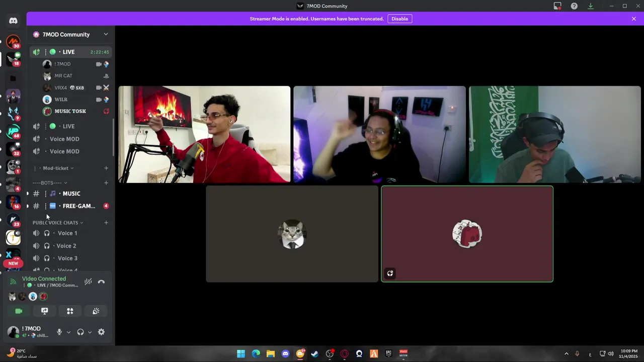Collapse the PUBLC VOICE CHATS category
The image size is (644, 362).
coord(58,222)
